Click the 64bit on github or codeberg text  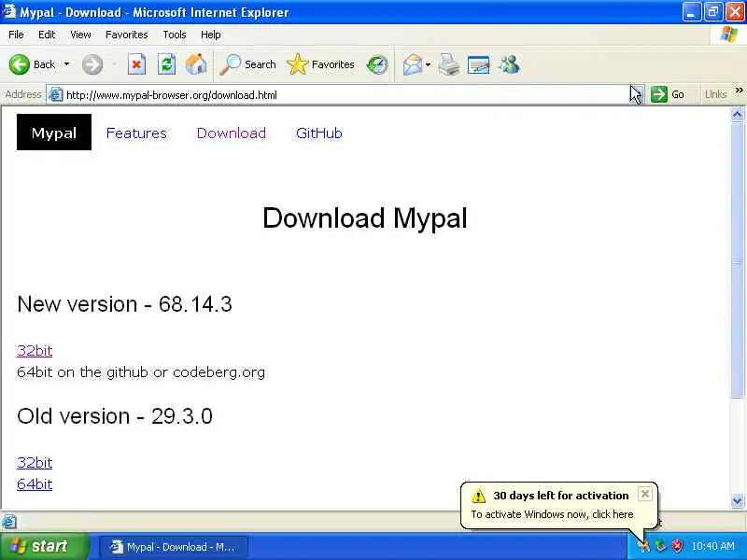point(141,371)
